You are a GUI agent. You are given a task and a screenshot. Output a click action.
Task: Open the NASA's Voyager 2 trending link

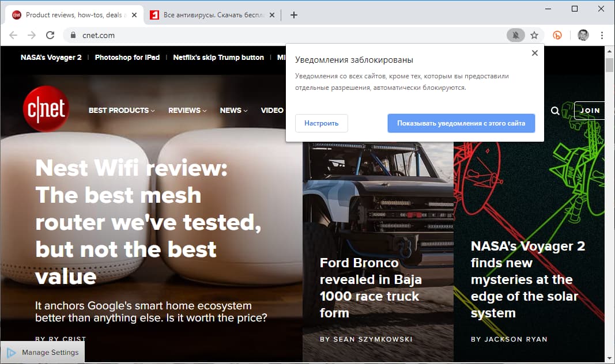51,57
